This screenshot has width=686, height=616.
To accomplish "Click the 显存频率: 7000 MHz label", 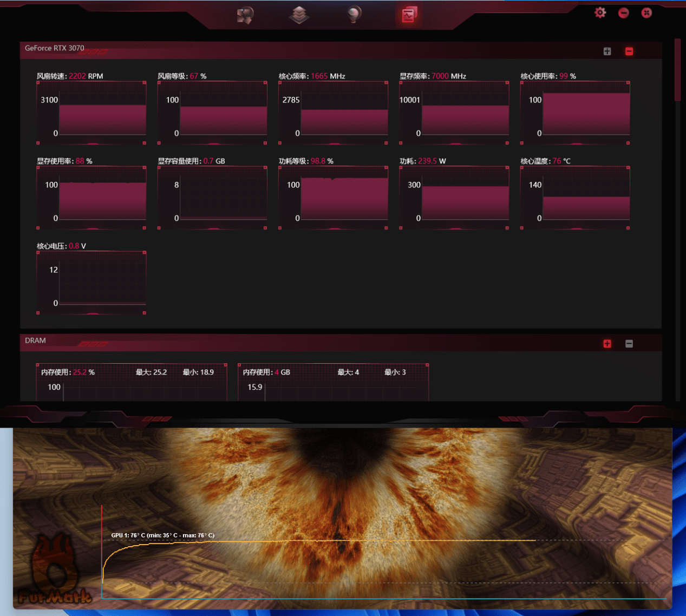I will (433, 76).
